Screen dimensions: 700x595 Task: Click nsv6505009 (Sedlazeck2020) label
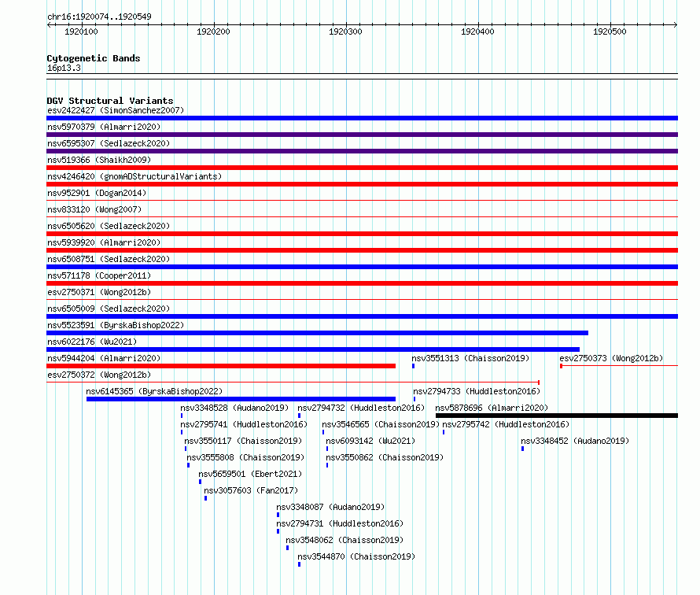[109, 309]
